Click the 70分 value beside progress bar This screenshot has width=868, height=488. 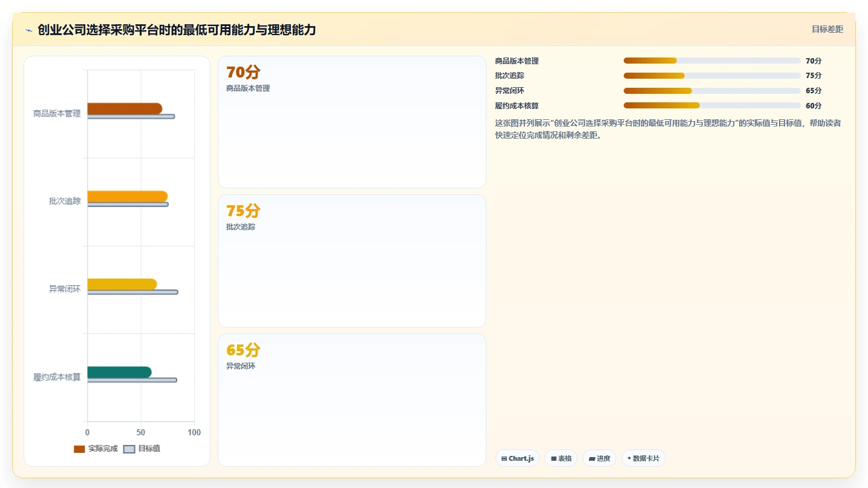(x=814, y=61)
